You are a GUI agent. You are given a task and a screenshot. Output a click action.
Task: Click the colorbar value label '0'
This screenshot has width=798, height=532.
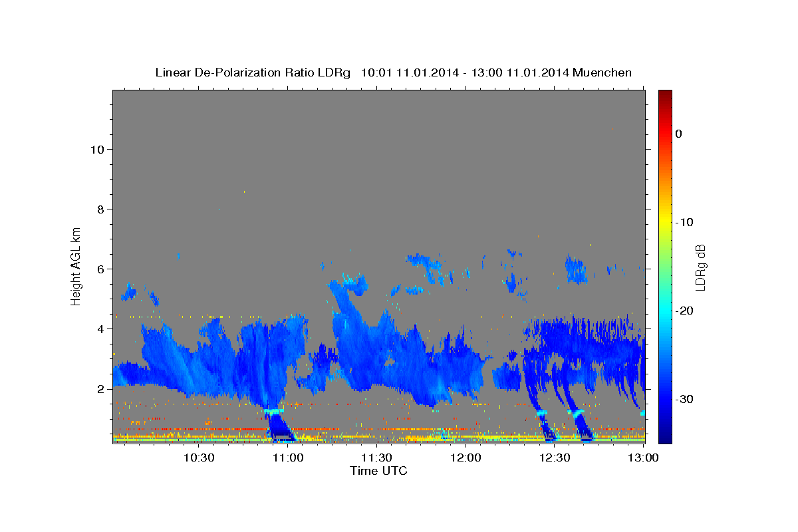click(679, 134)
